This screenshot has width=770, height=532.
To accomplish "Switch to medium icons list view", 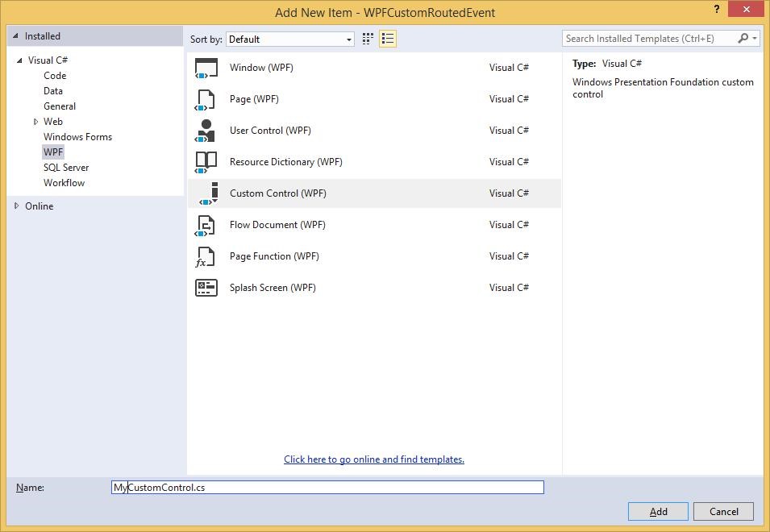I will pos(388,39).
